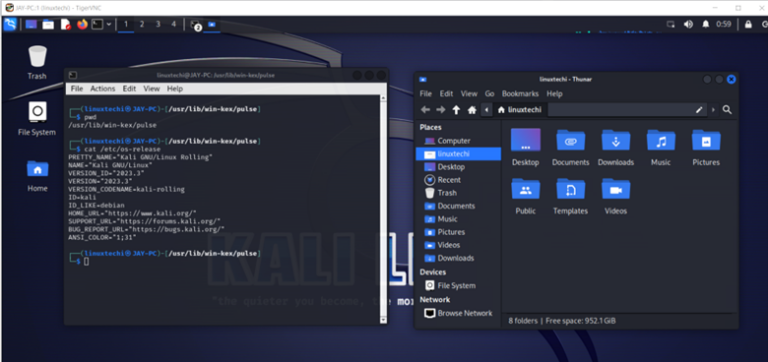The height and width of the screenshot is (362, 768).
Task: Open Thunar's Bookmarks menu
Action: click(x=520, y=94)
